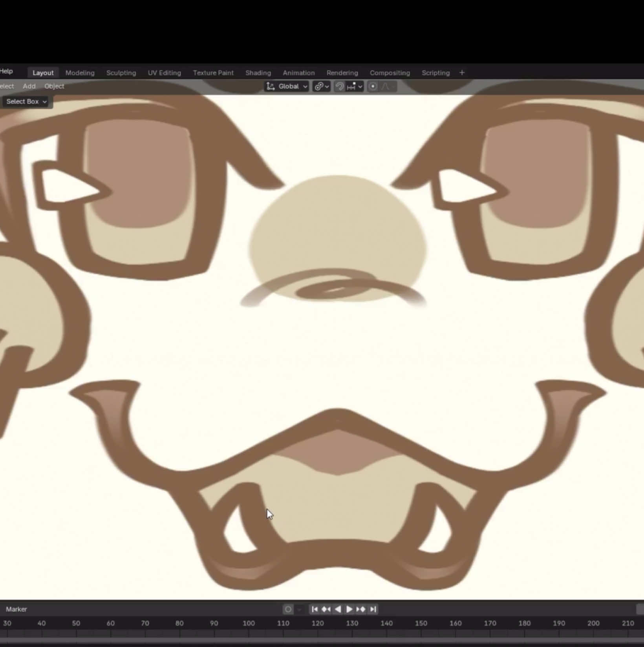
Task: Go to the UV Editing workspace
Action: click(x=165, y=73)
